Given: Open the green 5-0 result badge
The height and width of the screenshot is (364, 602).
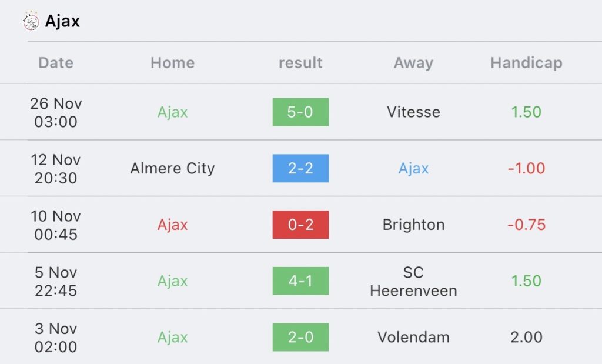Looking at the screenshot, I should click(300, 112).
